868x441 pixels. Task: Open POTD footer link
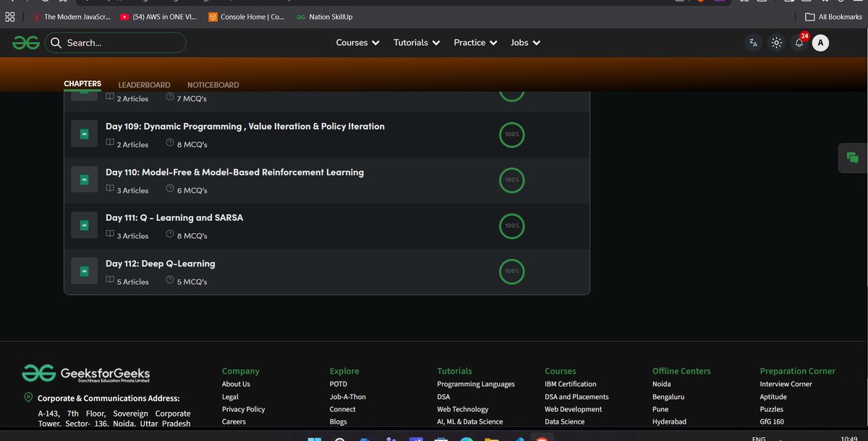(x=339, y=384)
